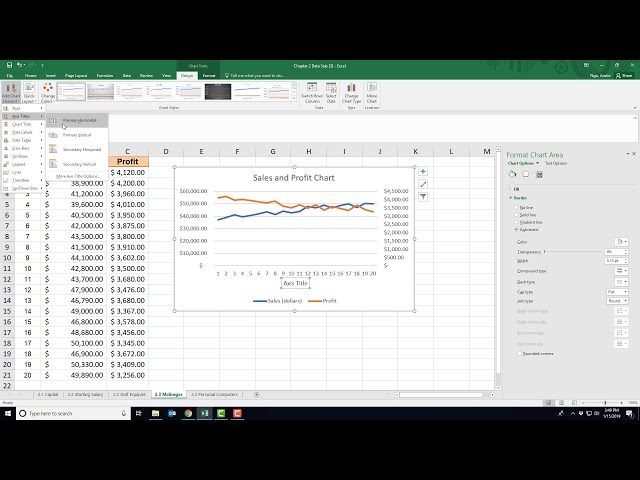This screenshot has height=480, width=640.
Task: Enable the Rounded corners checkbox
Action: 520,353
